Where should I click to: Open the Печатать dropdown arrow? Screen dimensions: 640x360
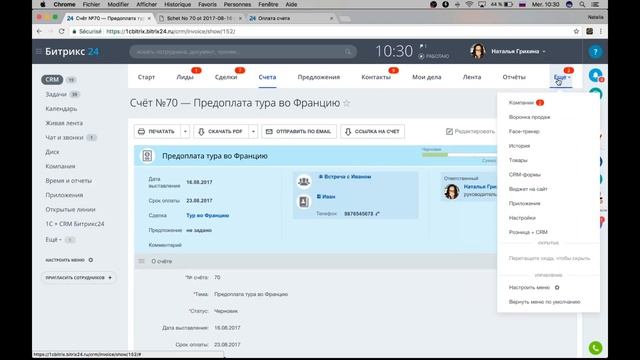point(185,131)
